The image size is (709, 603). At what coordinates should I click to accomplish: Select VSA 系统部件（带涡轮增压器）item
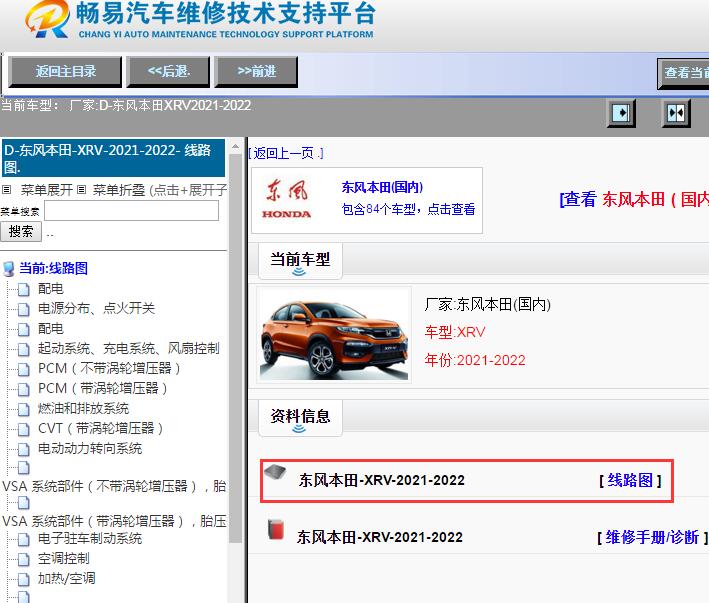pyautogui.click(x=114, y=522)
